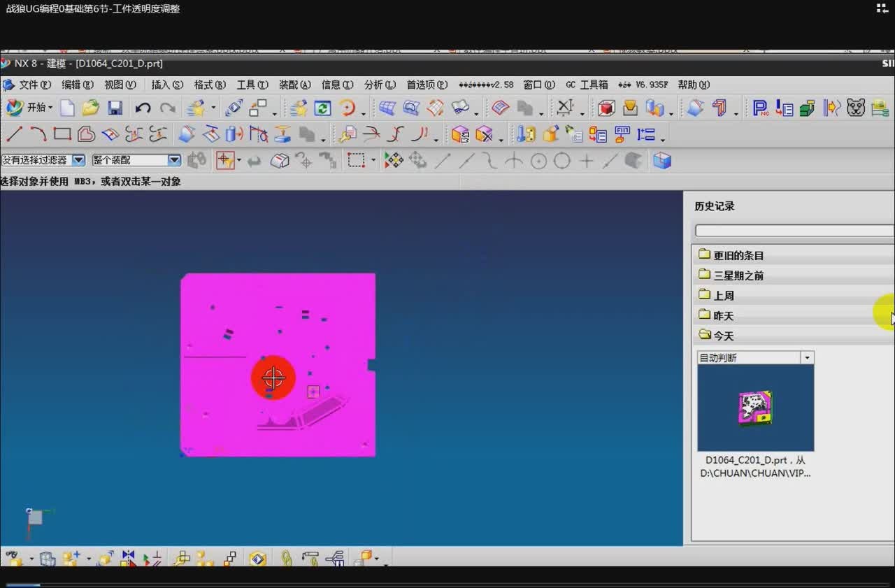Open the 窗口(O) menu
Viewport: 895px width, 588px height.
tap(539, 85)
